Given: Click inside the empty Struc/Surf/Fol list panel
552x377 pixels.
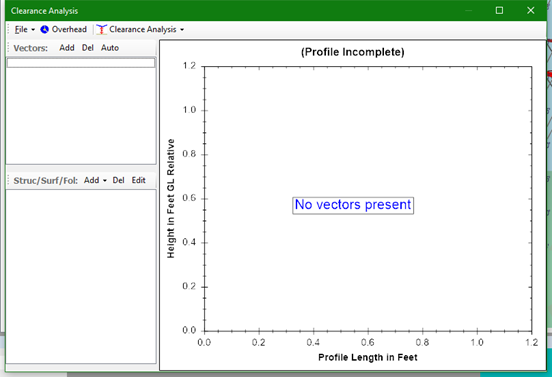Looking at the screenshot, I should click(x=81, y=277).
